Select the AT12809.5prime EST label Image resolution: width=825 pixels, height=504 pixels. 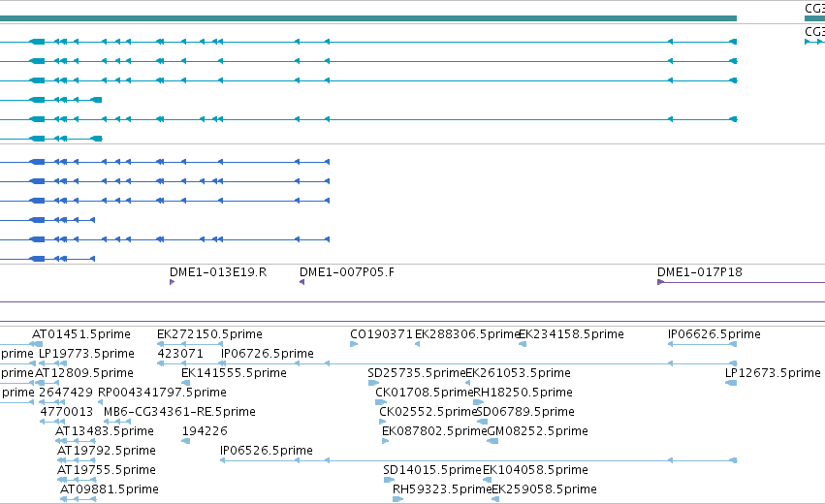coord(84,373)
